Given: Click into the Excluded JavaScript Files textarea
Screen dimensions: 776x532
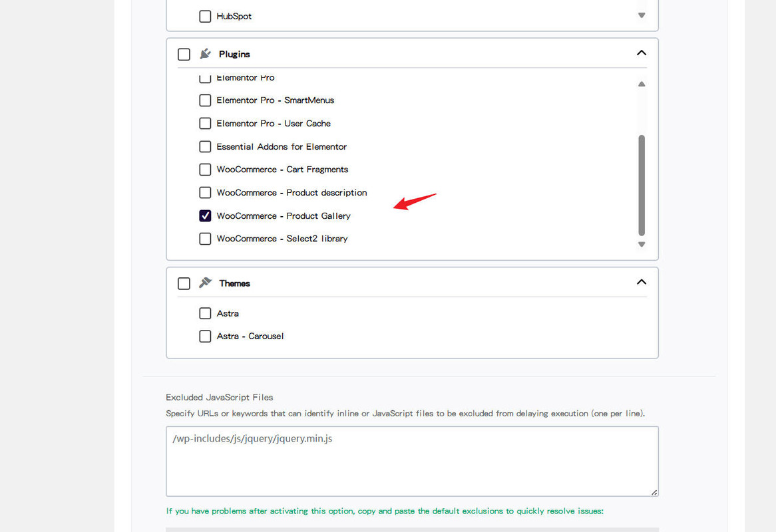Looking at the screenshot, I should [x=412, y=462].
